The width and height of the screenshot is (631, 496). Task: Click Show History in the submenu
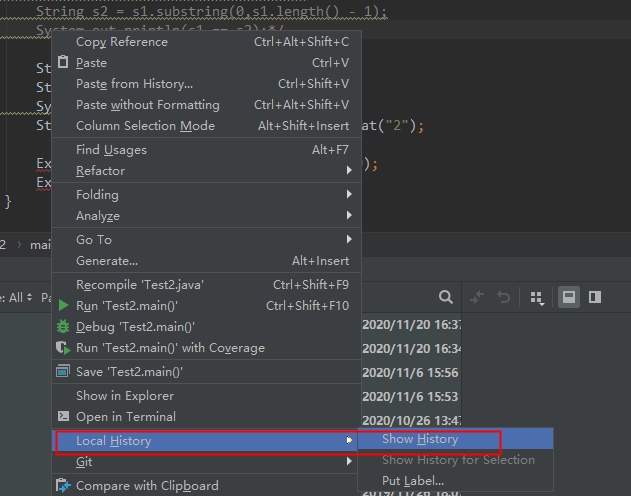click(x=456, y=439)
